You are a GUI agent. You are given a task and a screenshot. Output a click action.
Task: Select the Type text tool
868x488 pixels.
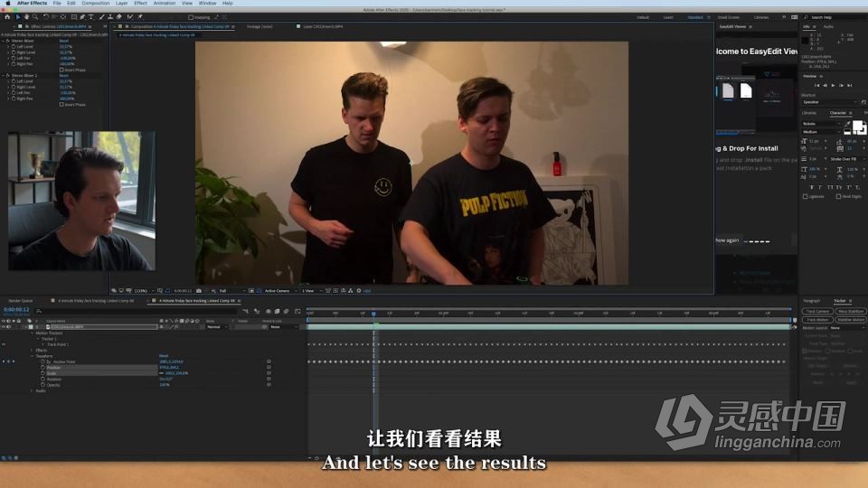(91, 17)
